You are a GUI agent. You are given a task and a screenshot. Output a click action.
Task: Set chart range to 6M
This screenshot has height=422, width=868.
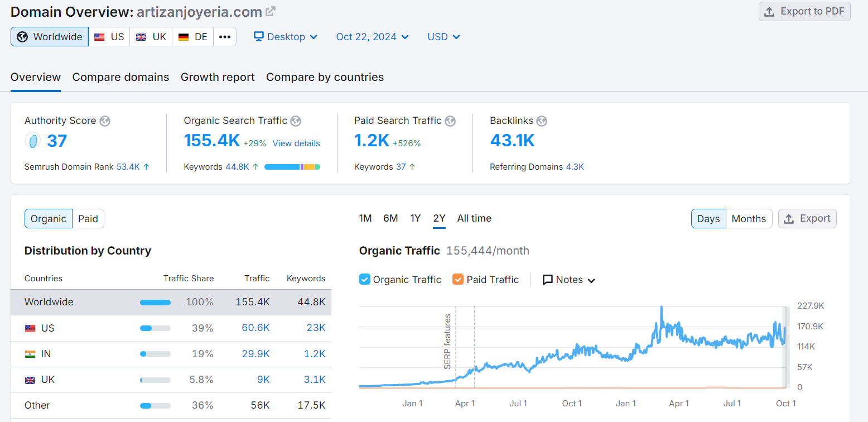[390, 218]
